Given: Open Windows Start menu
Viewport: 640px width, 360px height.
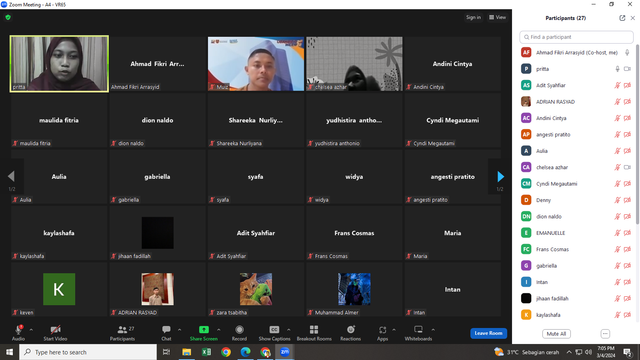Looking at the screenshot, I should click(9, 352).
